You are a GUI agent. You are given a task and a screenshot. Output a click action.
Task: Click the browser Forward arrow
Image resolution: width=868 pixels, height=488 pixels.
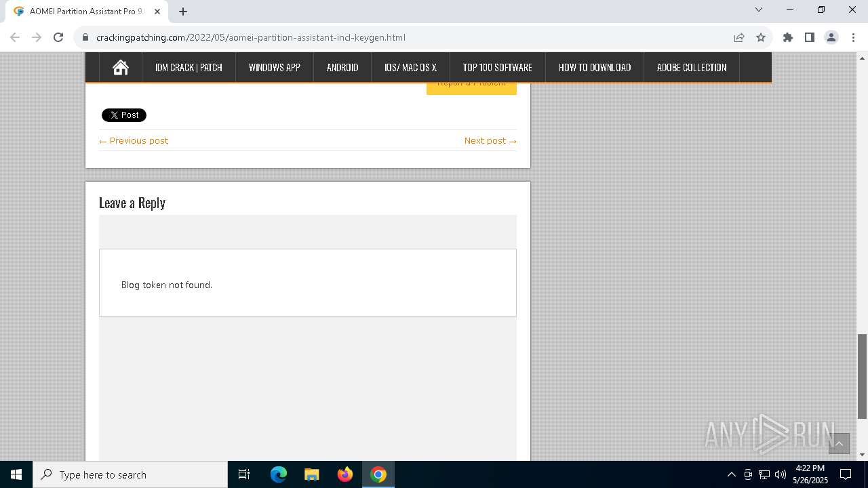(37, 37)
